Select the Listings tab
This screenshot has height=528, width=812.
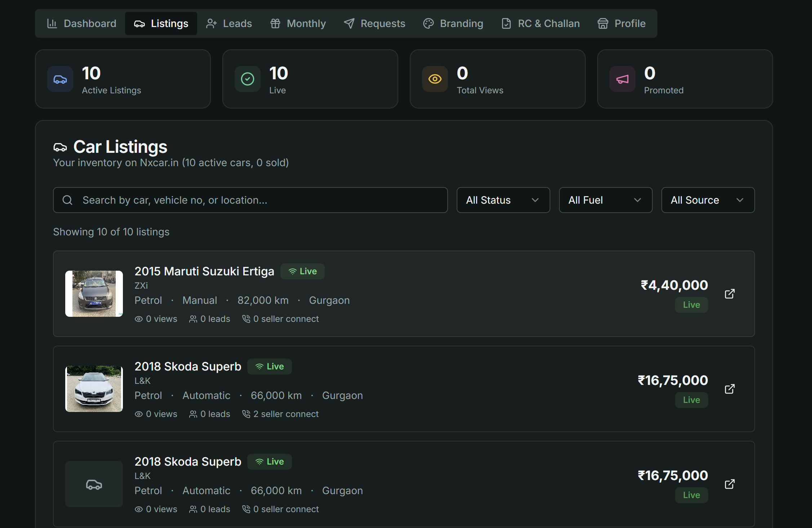(x=161, y=23)
